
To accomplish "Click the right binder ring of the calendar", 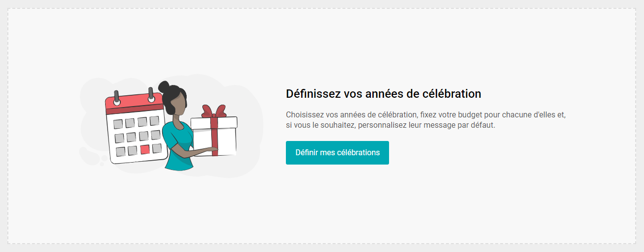I will coord(151,95).
